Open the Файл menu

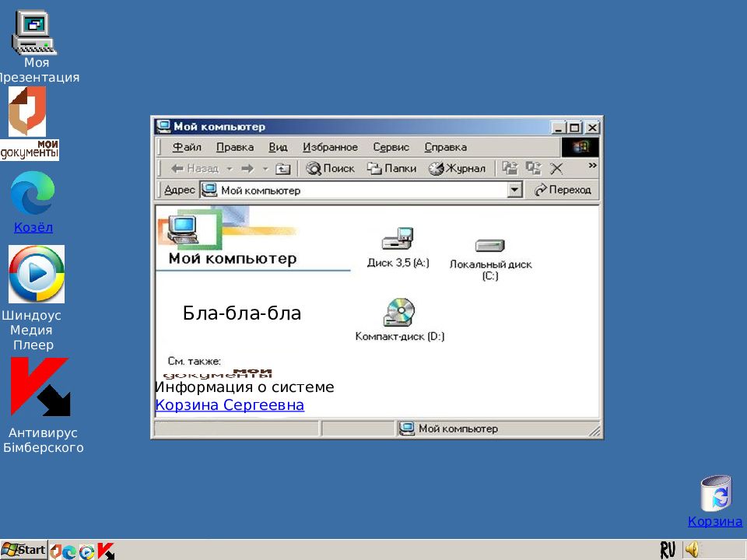(x=187, y=147)
